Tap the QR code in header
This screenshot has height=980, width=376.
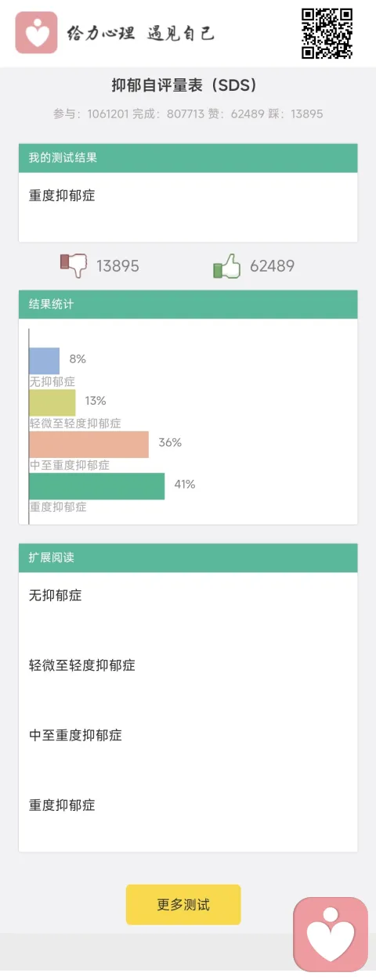327,33
